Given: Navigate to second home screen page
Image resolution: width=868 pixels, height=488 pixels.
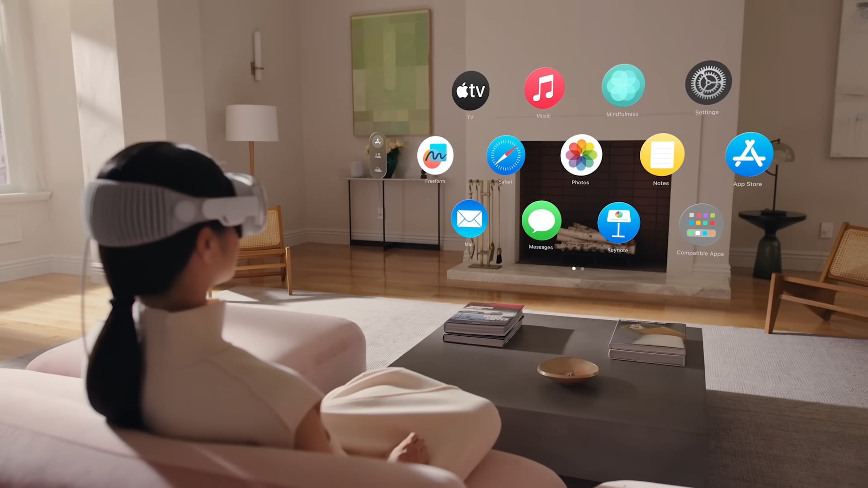Looking at the screenshot, I should pyautogui.click(x=582, y=267).
